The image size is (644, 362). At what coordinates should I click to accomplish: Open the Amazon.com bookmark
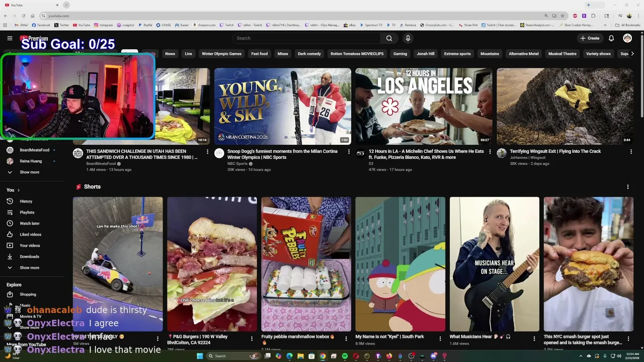click(x=204, y=25)
